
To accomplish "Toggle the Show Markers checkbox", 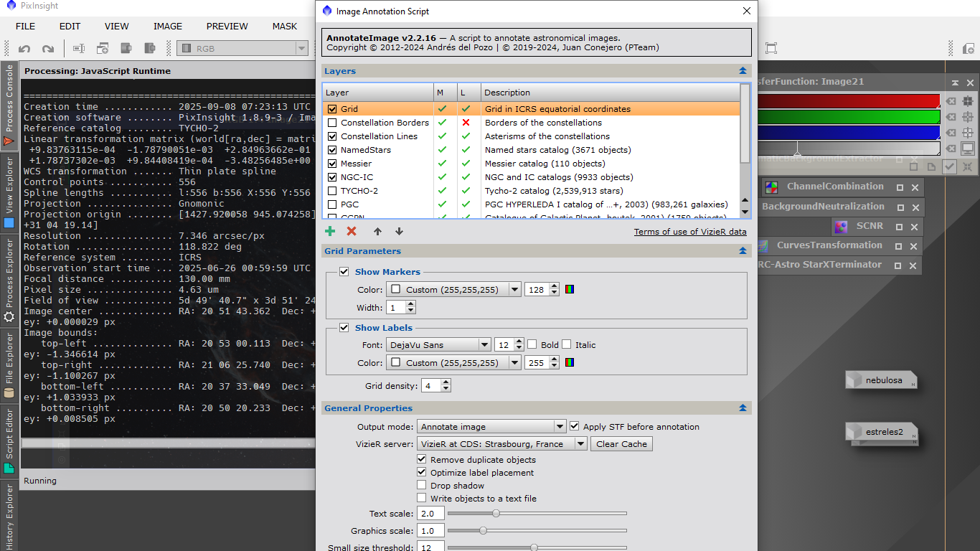I will (344, 272).
